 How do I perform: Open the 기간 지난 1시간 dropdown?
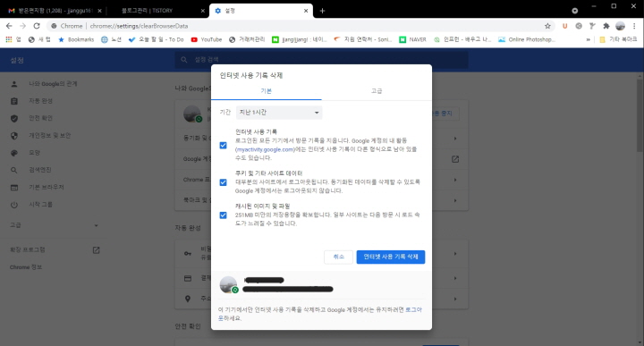279,113
